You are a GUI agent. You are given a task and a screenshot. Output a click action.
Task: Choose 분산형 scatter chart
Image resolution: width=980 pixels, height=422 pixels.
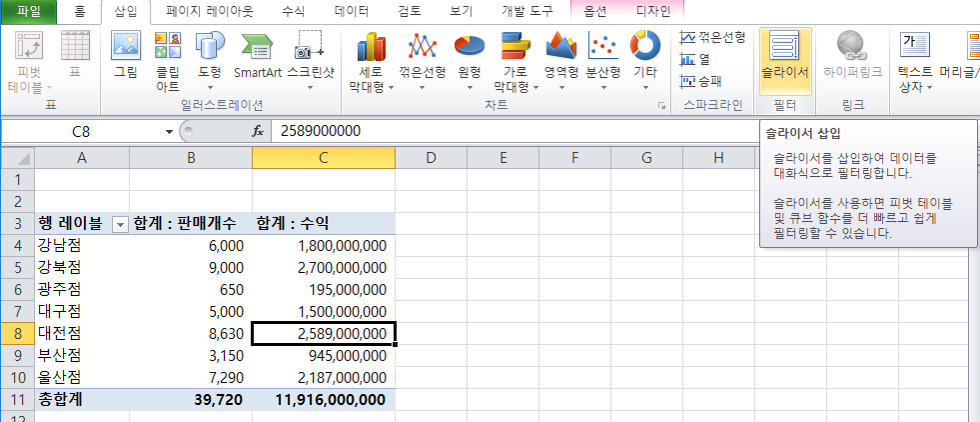click(x=603, y=61)
